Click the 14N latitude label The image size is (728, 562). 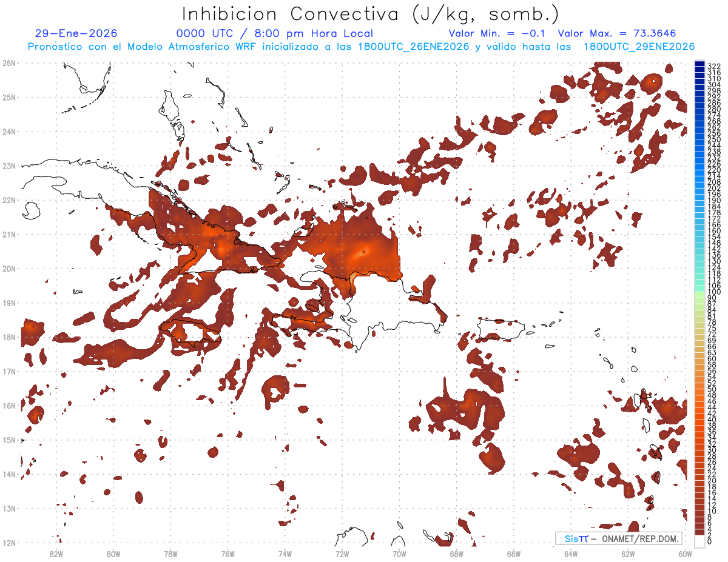(x=9, y=474)
